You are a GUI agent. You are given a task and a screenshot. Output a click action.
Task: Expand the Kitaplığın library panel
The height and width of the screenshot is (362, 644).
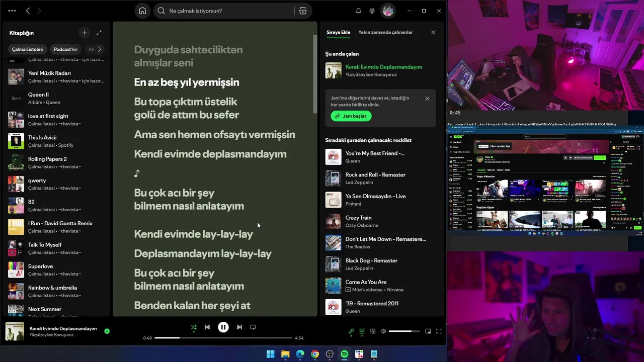point(99,33)
